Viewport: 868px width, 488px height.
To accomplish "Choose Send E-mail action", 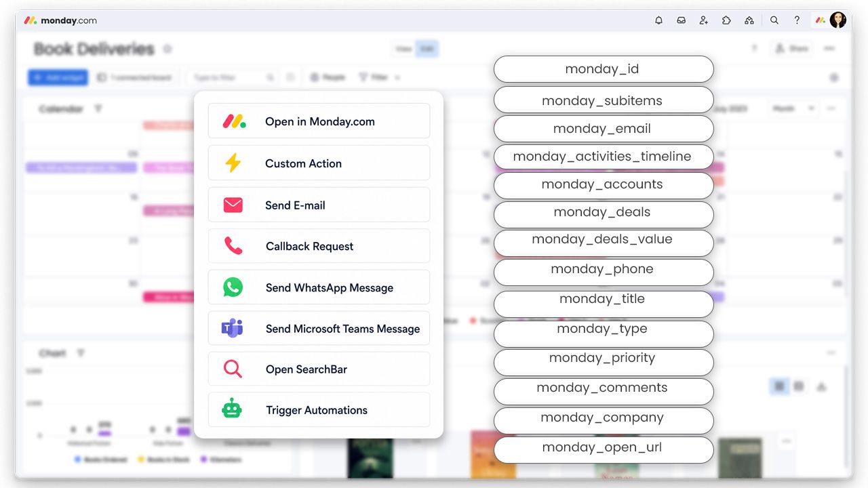I will click(319, 205).
